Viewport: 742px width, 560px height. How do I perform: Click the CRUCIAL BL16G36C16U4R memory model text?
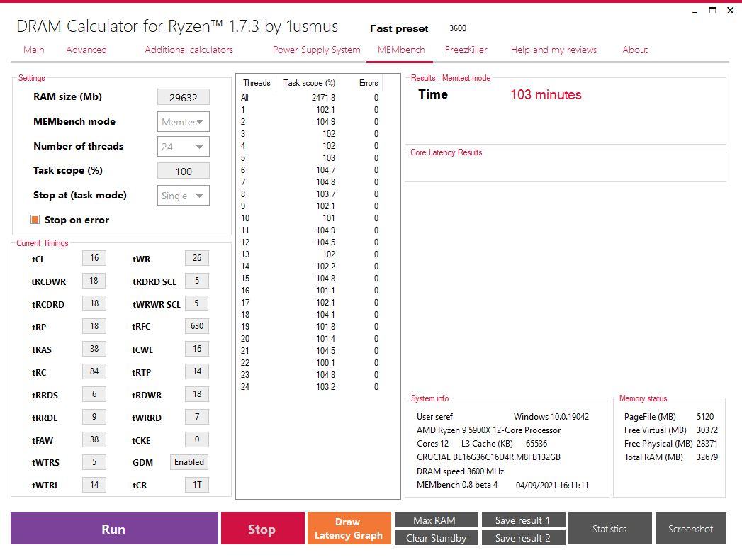[x=488, y=457]
